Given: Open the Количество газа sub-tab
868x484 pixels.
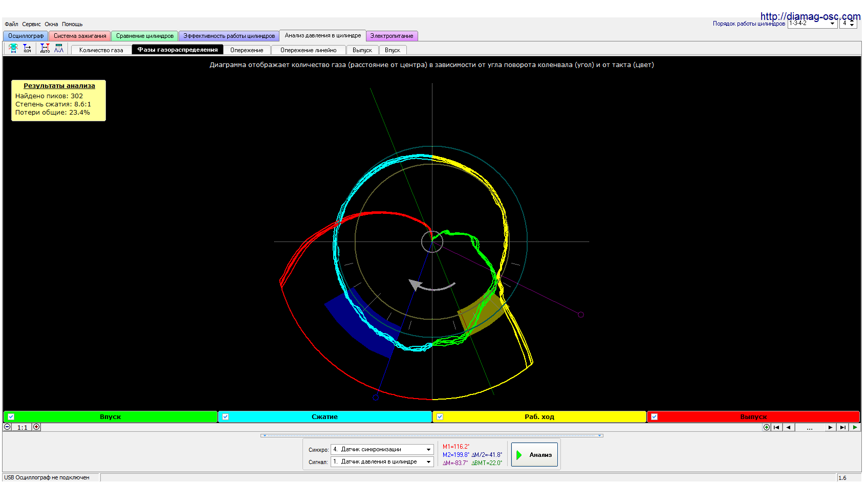Looking at the screenshot, I should click(x=101, y=50).
